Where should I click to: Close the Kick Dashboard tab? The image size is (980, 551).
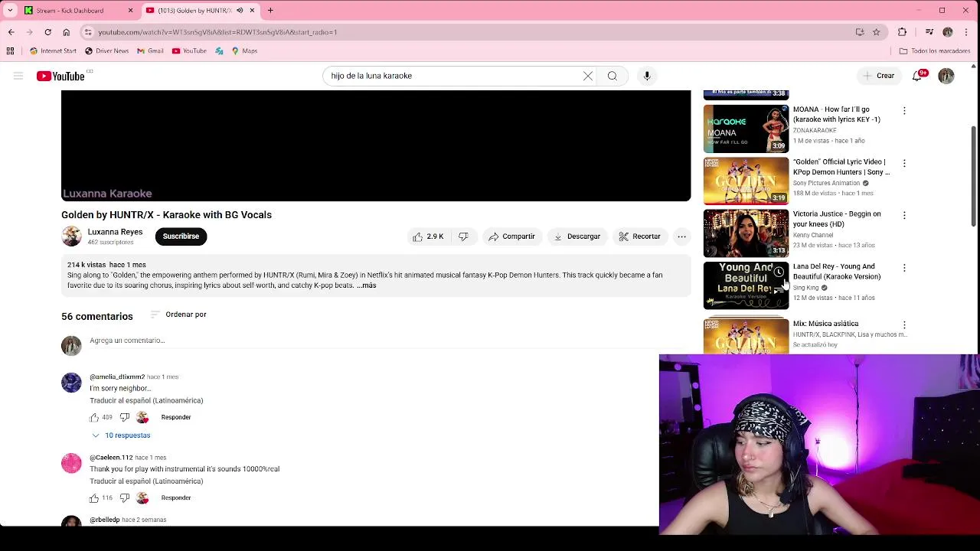click(130, 11)
